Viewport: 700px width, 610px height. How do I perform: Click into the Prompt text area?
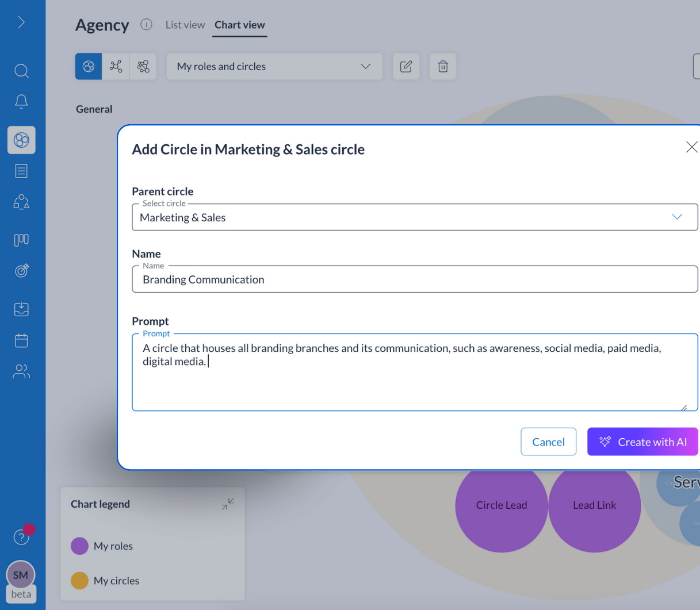[415, 372]
